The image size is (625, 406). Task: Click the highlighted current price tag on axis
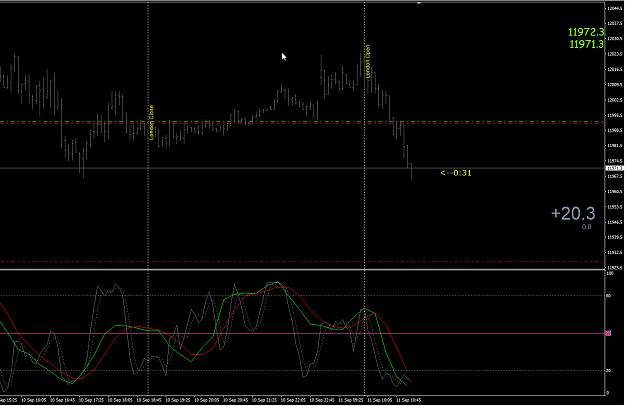click(614, 169)
